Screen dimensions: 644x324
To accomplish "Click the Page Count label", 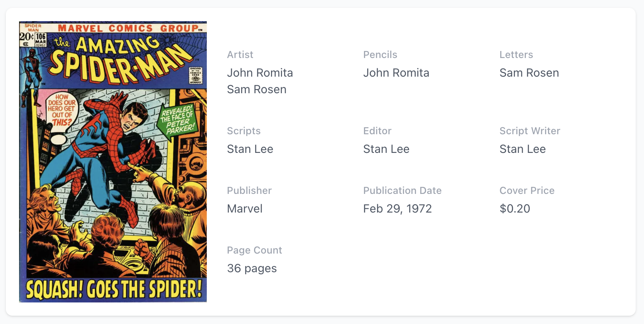I will coord(254,250).
